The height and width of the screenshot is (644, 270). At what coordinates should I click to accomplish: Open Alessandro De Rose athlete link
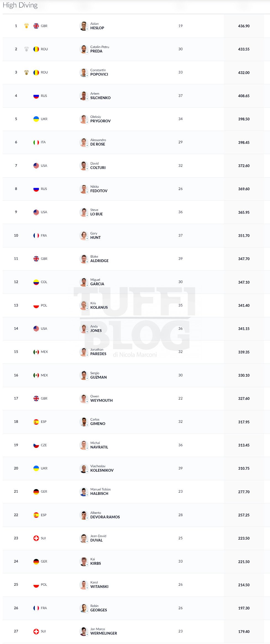tap(98, 142)
